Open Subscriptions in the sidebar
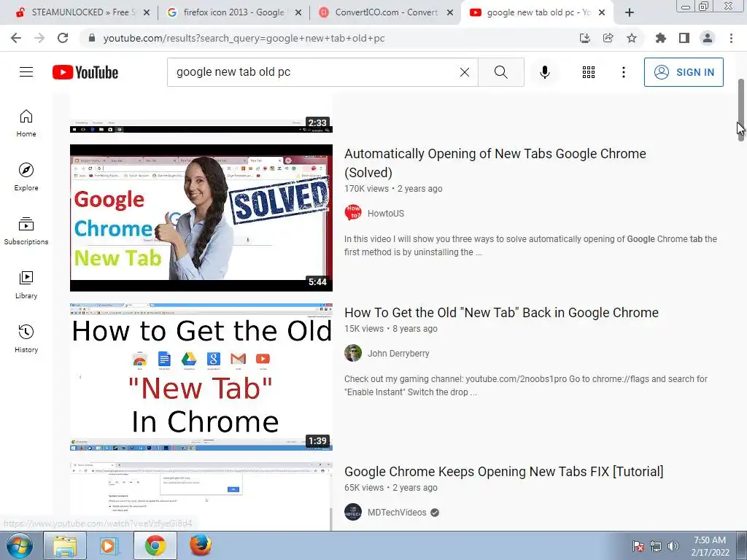Viewport: 747px width, 560px height. 26,231
